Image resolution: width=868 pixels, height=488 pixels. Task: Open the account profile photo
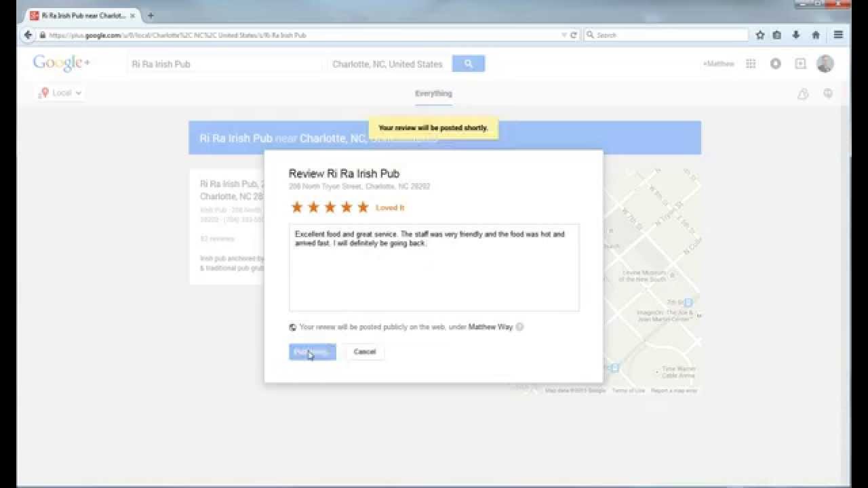[825, 64]
